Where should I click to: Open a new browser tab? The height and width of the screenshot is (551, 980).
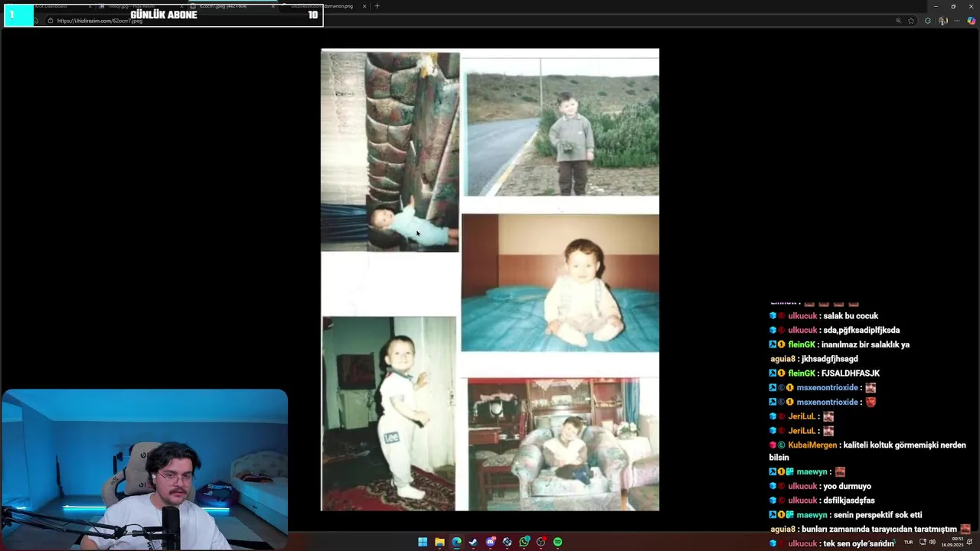click(x=377, y=6)
